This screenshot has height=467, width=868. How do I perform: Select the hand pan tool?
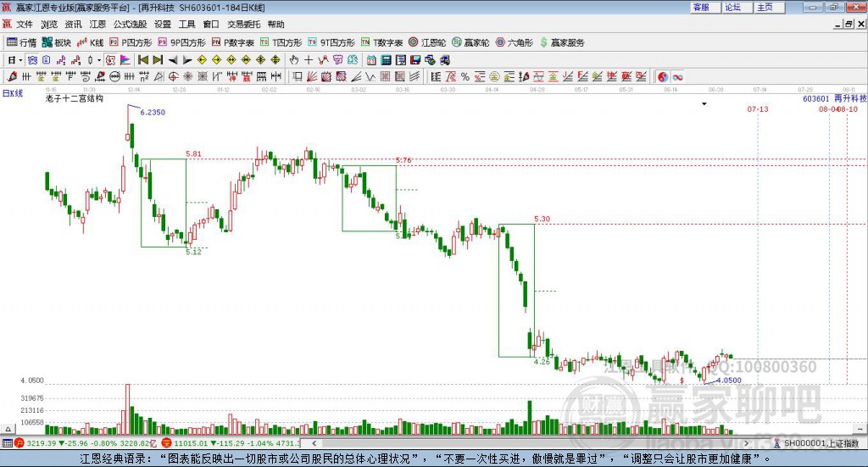[294, 60]
